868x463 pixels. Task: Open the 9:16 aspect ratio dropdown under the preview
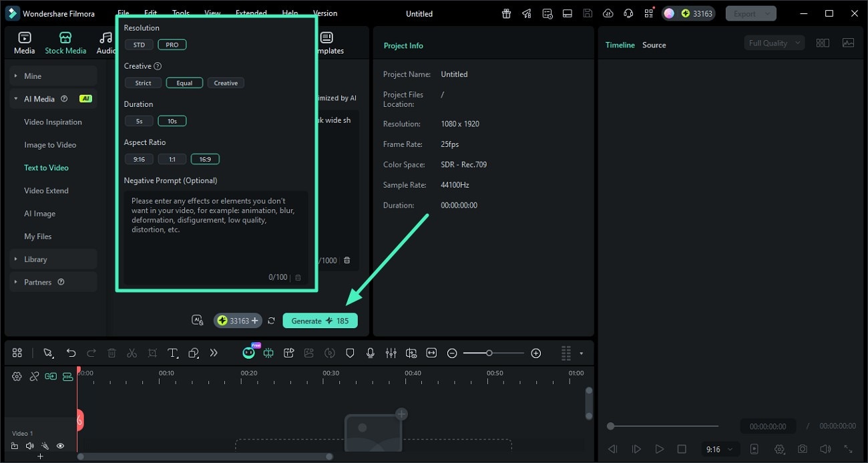point(718,449)
